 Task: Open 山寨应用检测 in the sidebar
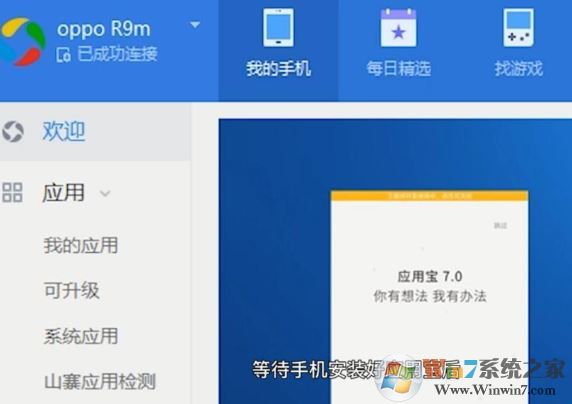click(x=100, y=381)
